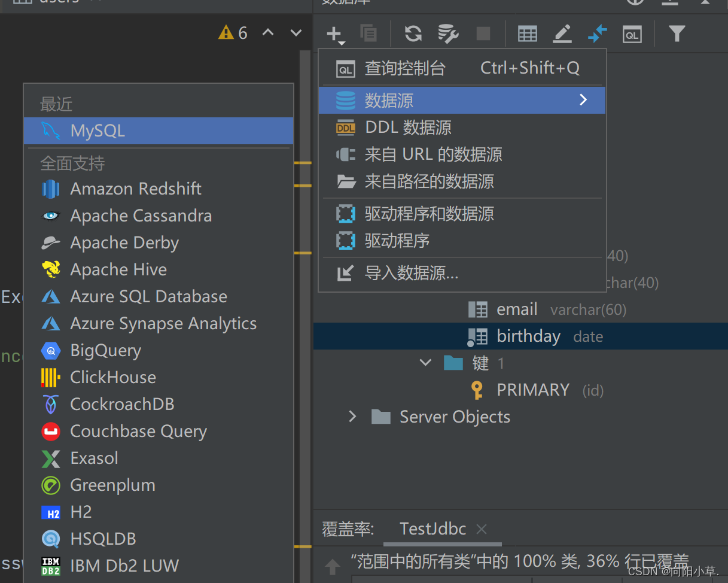Open 驱动程序和数据源 item

click(462, 214)
